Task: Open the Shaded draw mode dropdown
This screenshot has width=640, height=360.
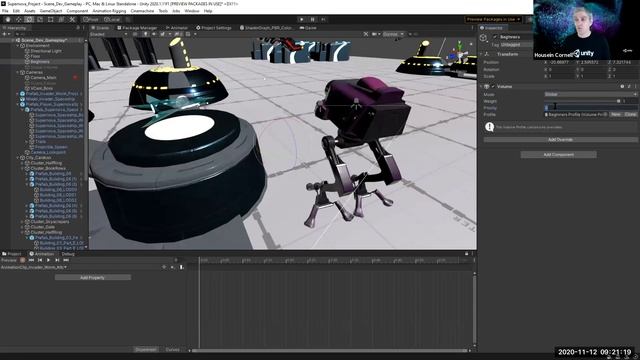Action: click(x=108, y=34)
